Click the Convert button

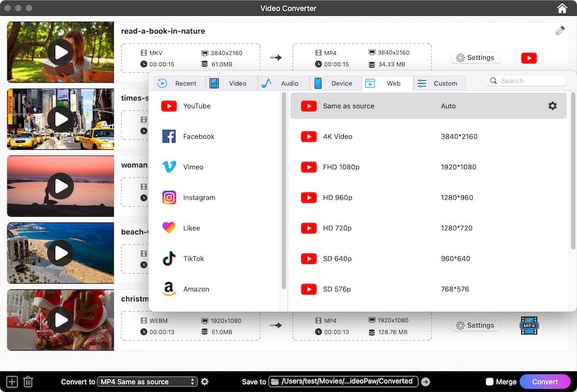click(x=545, y=381)
